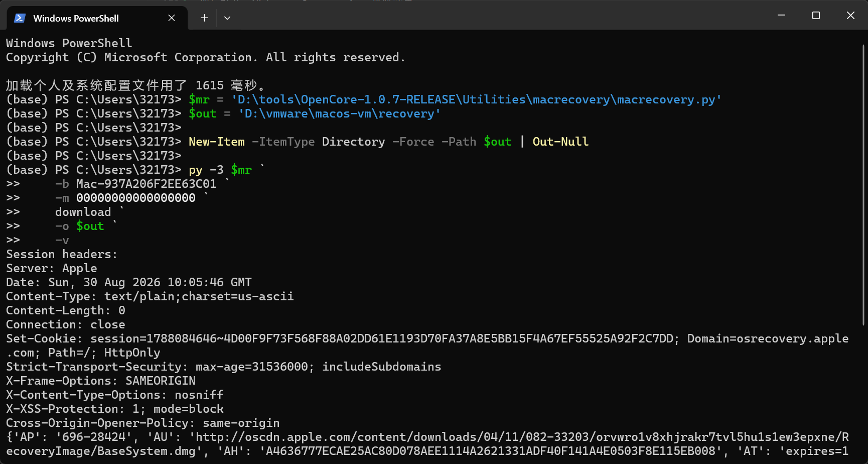Click the Cross-Origin-Opener-Policy header line
The width and height of the screenshot is (868, 464).
click(x=143, y=423)
